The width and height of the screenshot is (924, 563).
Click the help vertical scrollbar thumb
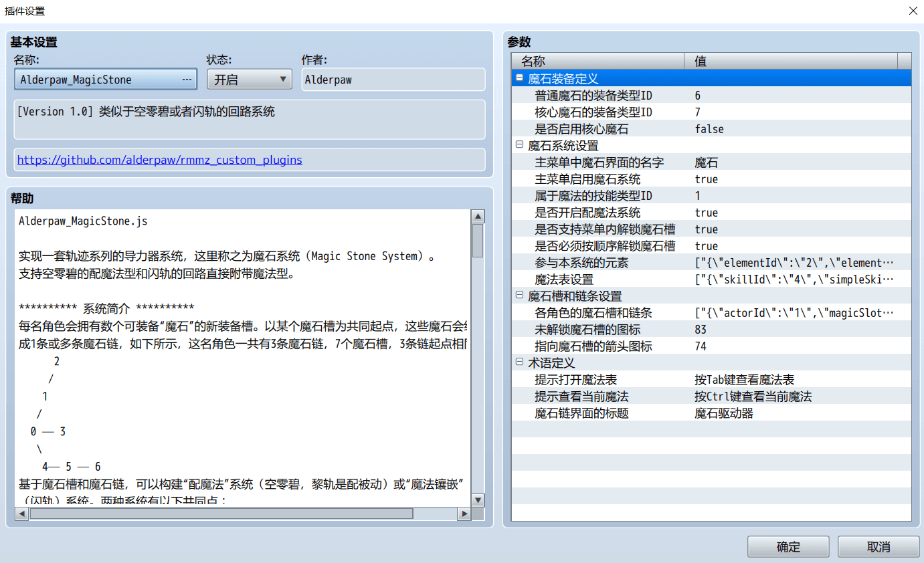[478, 241]
